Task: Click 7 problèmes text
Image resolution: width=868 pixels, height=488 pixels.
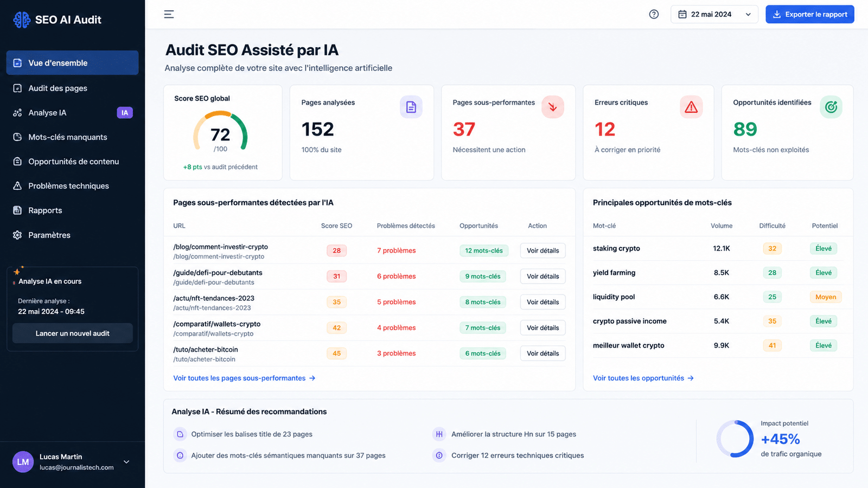Action: point(397,251)
